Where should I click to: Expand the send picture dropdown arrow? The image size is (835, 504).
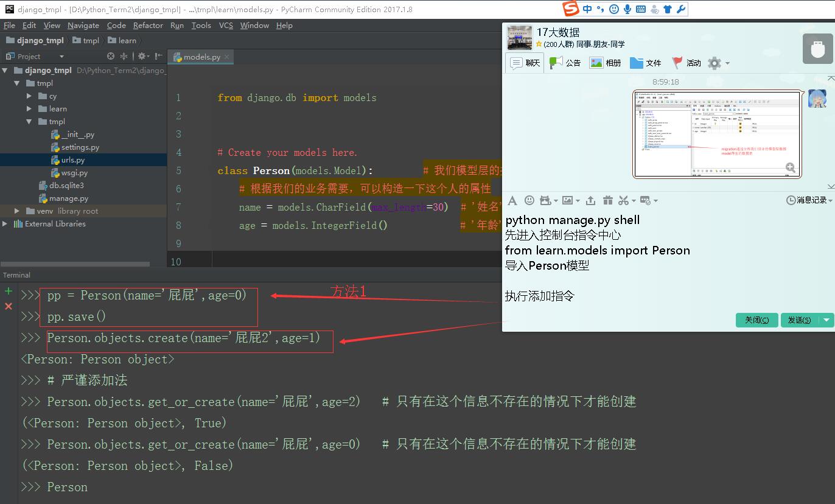pos(578,201)
